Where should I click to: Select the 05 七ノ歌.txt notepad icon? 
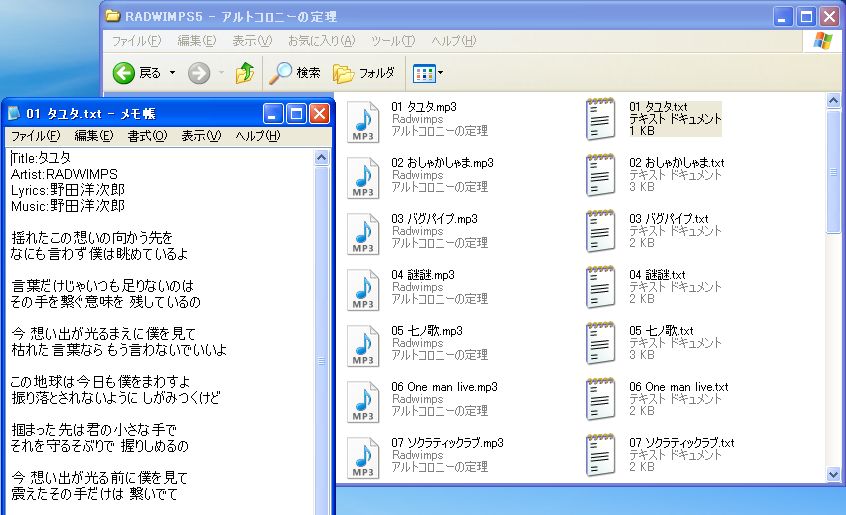coord(601,344)
